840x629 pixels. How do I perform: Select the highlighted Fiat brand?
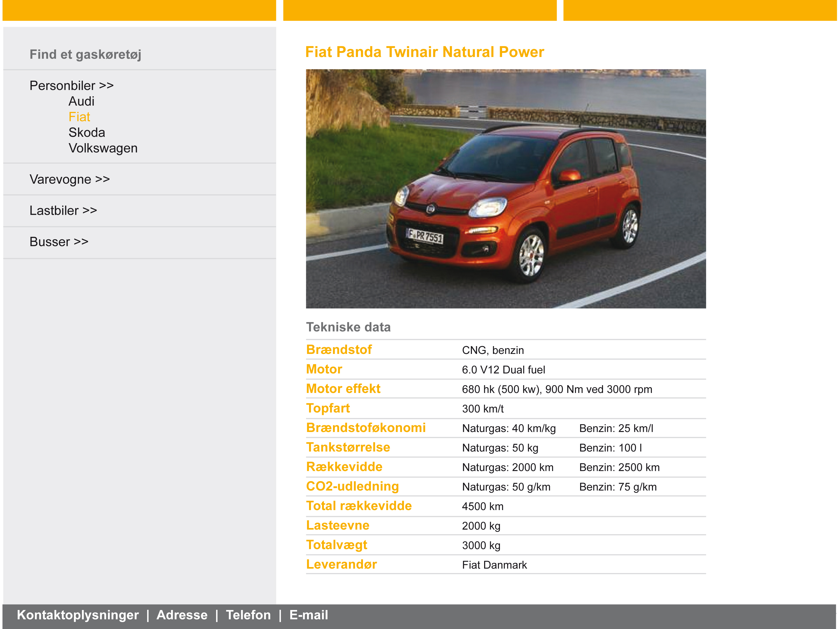point(79,117)
